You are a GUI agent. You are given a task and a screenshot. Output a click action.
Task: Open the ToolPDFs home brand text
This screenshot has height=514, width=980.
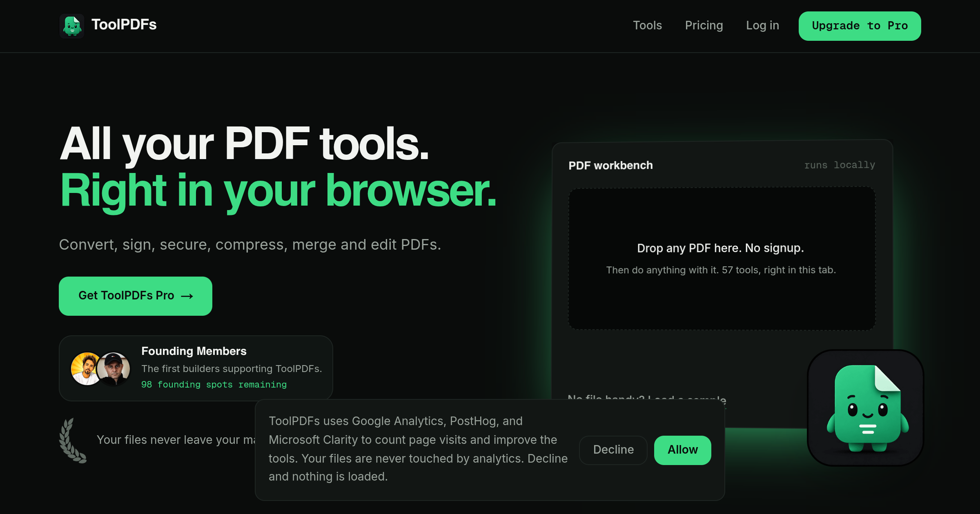[x=124, y=25]
